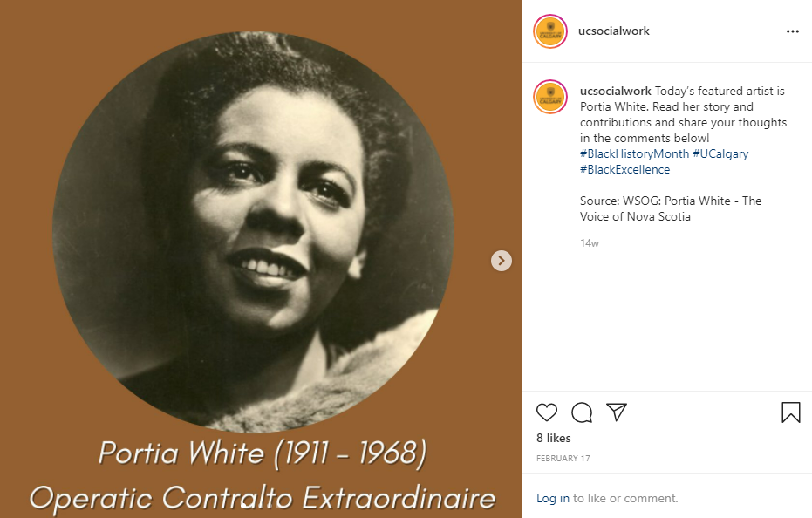
Task: Share the post via the paper plane icon
Action: point(617,412)
